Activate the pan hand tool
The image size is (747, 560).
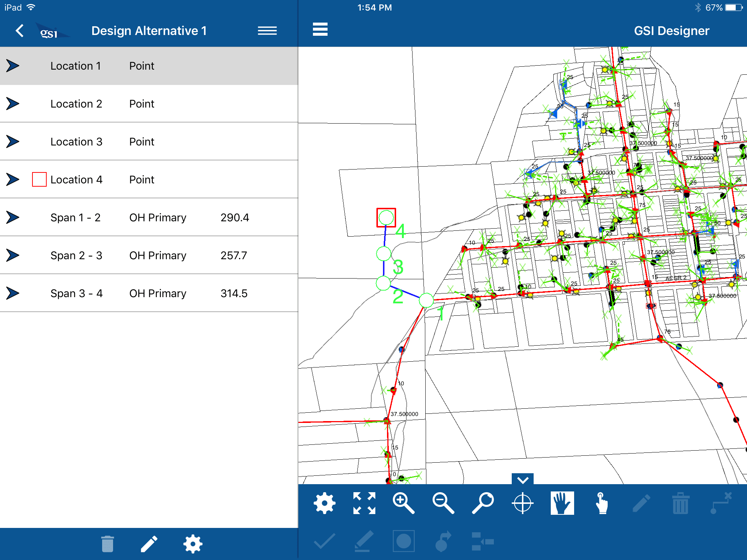(x=562, y=503)
